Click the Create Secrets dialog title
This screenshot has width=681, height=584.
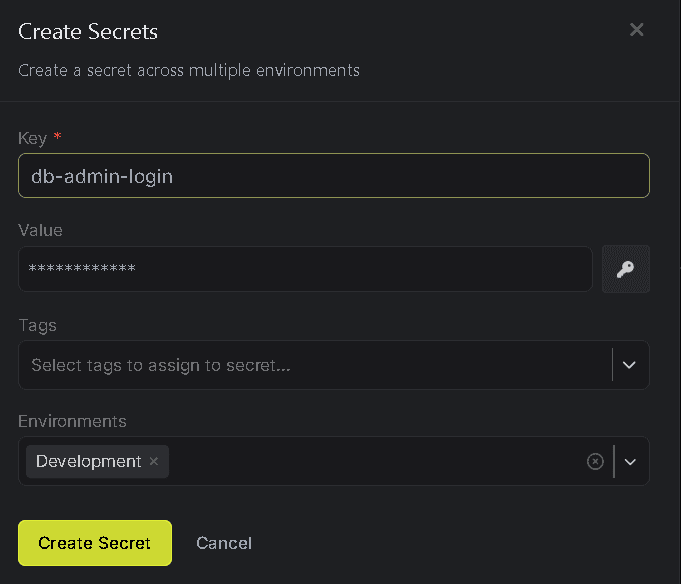pos(88,31)
